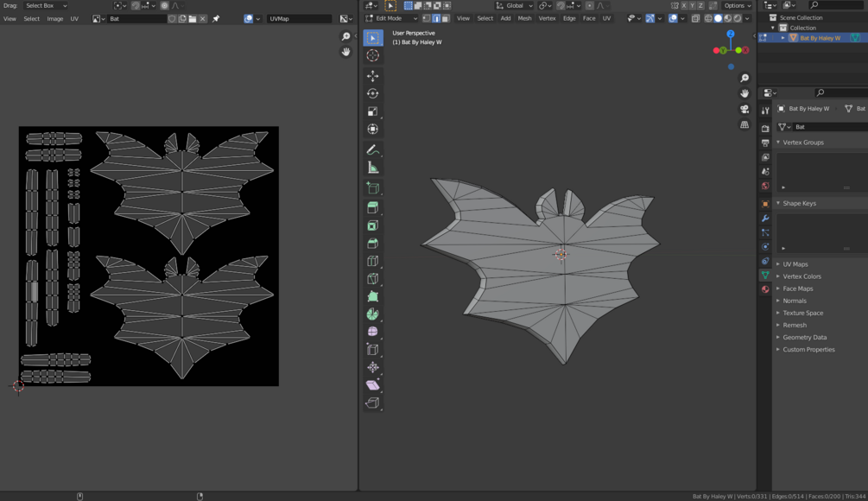The width and height of the screenshot is (868, 501).
Task: Toggle X-ray display in the 3D viewport
Action: [x=696, y=18]
